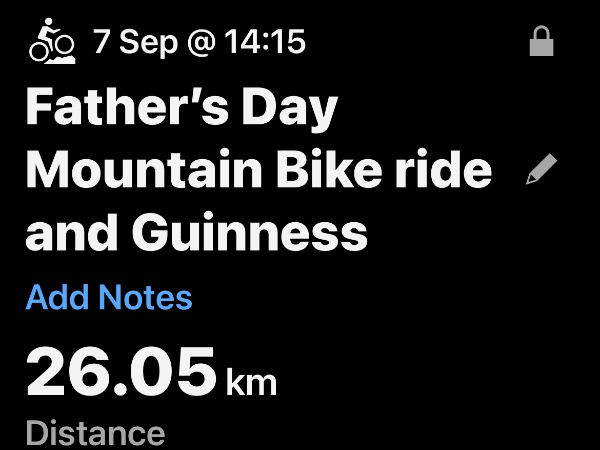The image size is (600, 450).
Task: Click the day number 7 in the date
Action: 102,43
